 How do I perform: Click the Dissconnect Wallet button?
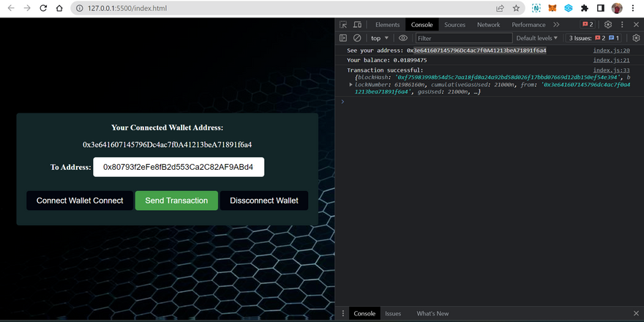tap(263, 201)
